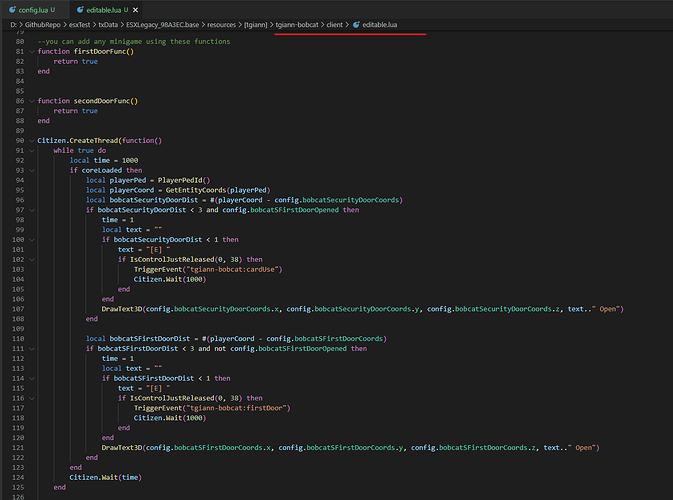Click line number 107 in gutter
The height and width of the screenshot is (500, 673).
18,309
